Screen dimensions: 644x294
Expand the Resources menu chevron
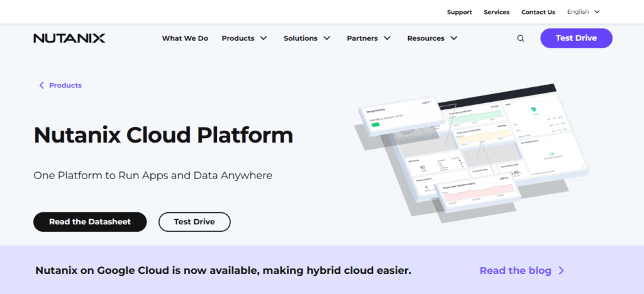tap(453, 38)
